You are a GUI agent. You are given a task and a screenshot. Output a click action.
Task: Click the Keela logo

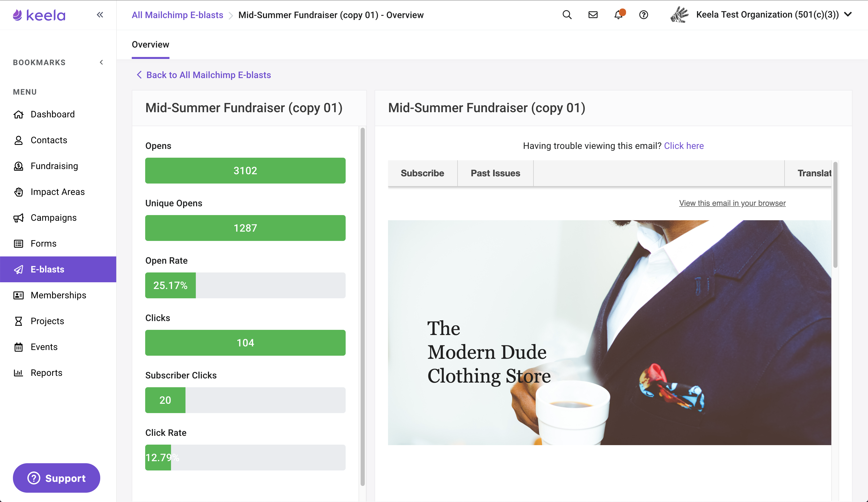pyautogui.click(x=39, y=15)
